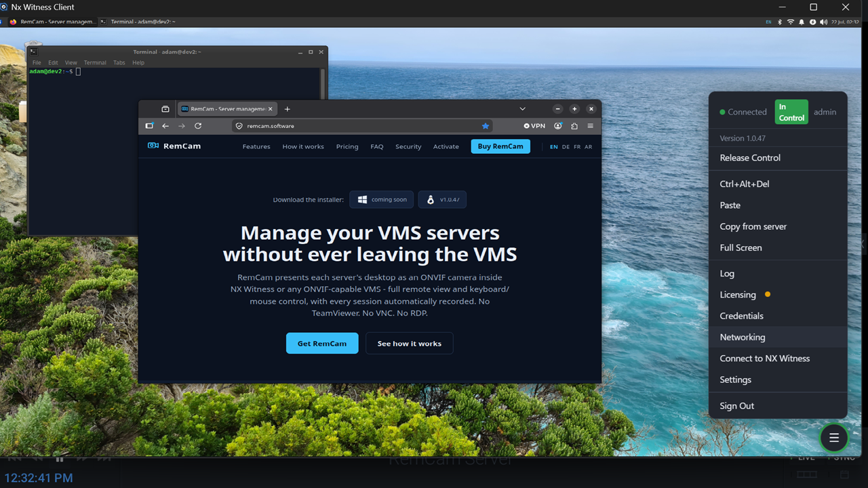868x488 pixels.
Task: Open the browser VPN icon
Action: pyautogui.click(x=534, y=126)
